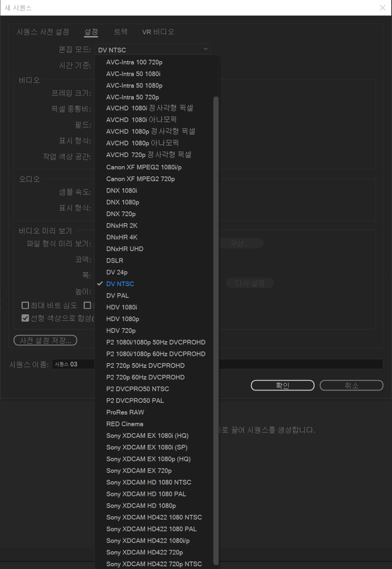This screenshot has width=392, height=569.
Task: Choose Sony XDCAM HD422 1080 NTSC
Action: coord(154,517)
